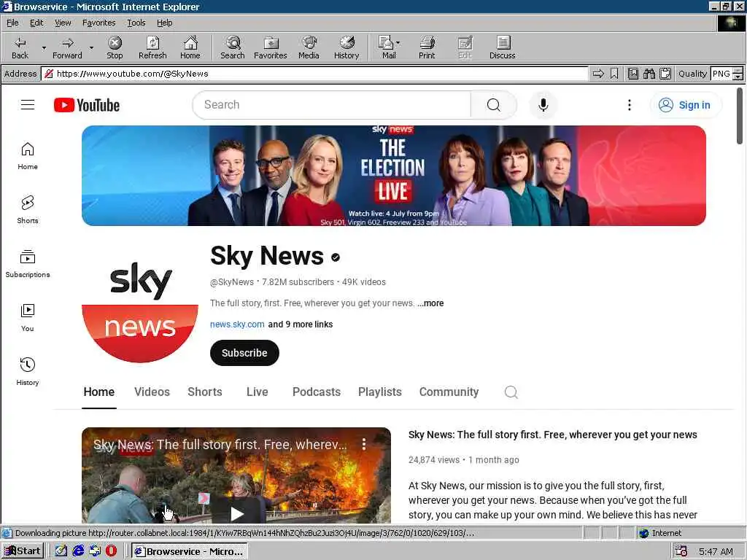Open the Favorites menu in menu bar
The height and width of the screenshot is (560, 747).
[x=98, y=23]
